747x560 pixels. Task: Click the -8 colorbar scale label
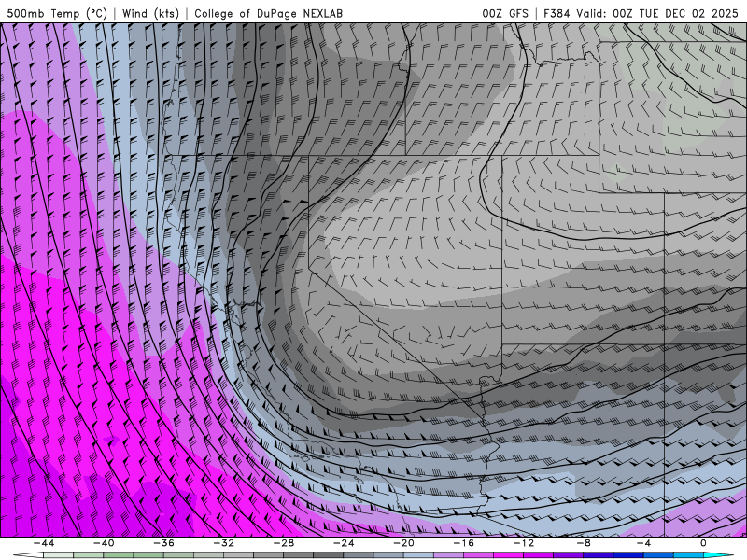585,543
